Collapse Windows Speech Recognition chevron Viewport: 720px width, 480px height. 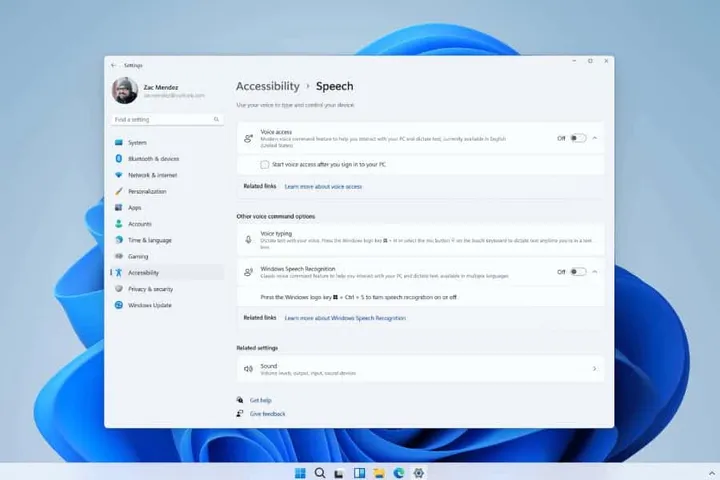point(595,272)
